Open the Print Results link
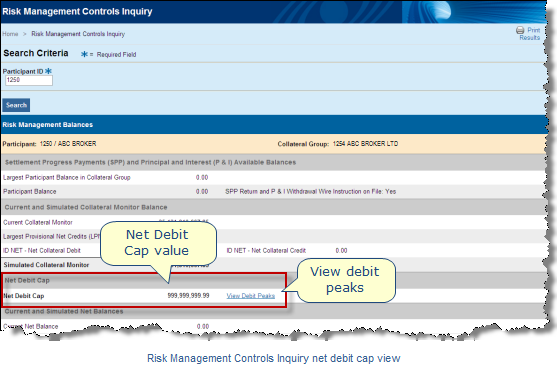 click(x=530, y=34)
